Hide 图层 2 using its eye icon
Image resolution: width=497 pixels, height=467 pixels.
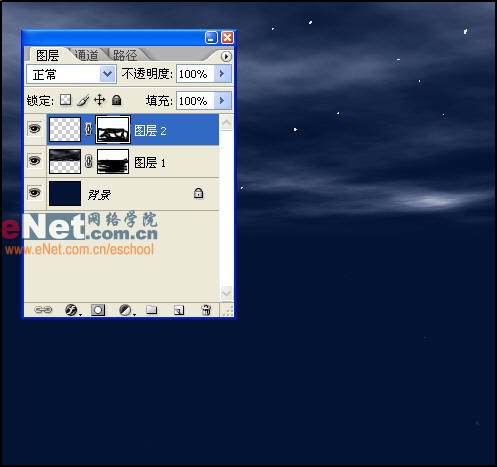pos(35,129)
